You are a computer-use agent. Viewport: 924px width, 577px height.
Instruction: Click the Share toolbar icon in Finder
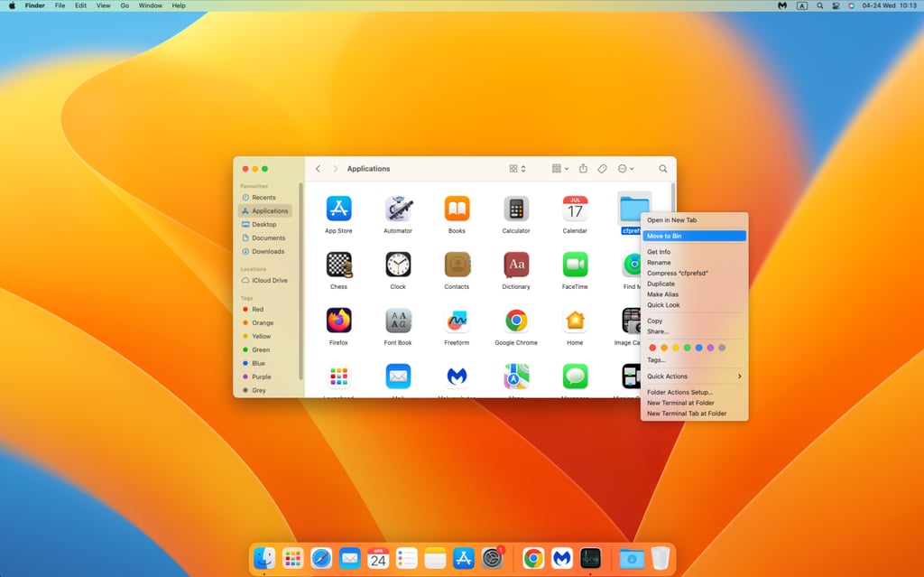pyautogui.click(x=583, y=168)
